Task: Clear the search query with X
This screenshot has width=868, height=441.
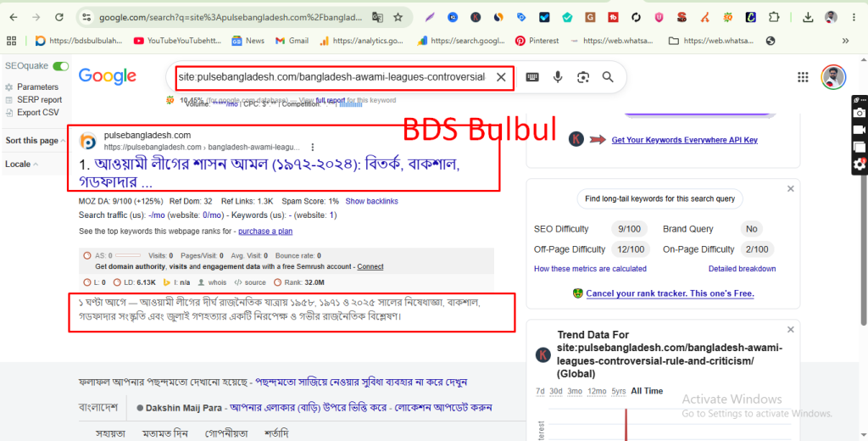Action: [x=501, y=77]
